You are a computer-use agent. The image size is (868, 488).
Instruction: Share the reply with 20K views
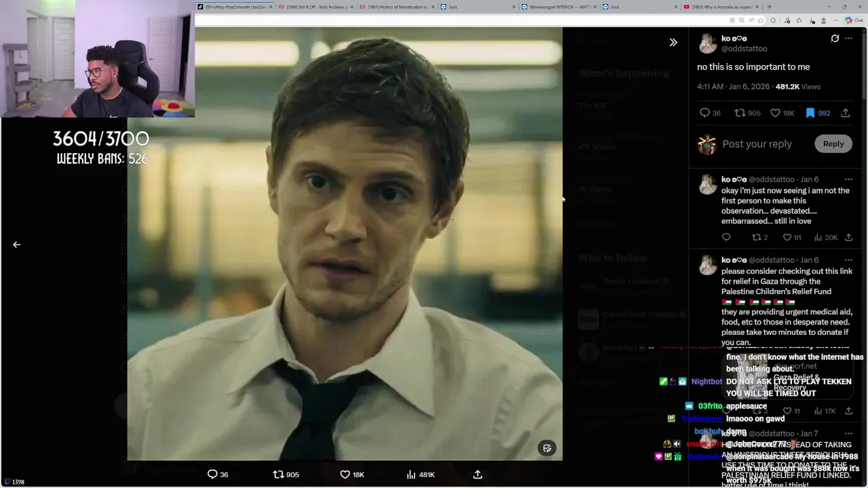[848, 237]
